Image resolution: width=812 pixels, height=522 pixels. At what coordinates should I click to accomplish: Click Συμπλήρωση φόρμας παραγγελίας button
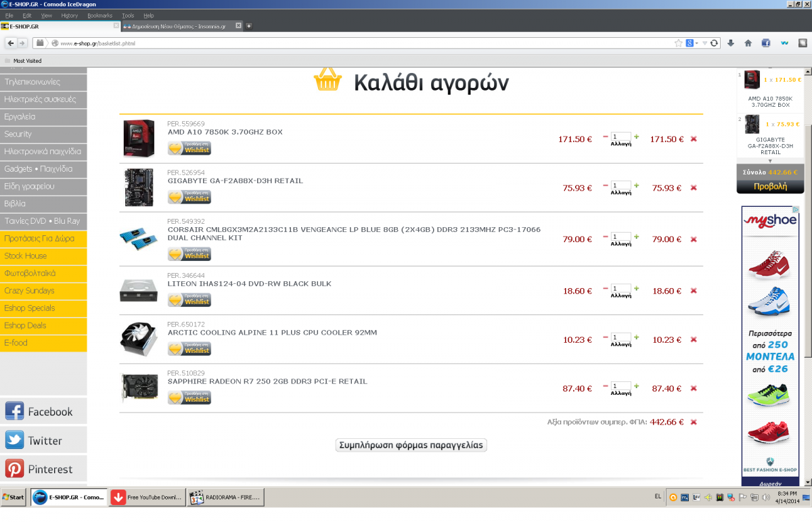[x=411, y=445]
